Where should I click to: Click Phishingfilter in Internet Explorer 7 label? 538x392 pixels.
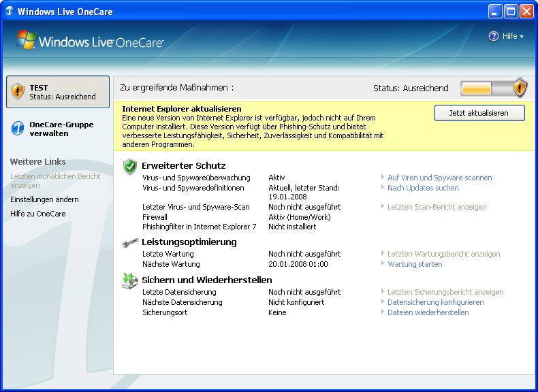pyautogui.click(x=200, y=227)
